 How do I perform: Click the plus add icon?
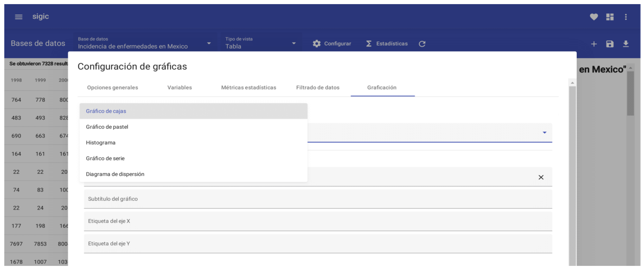tap(594, 44)
